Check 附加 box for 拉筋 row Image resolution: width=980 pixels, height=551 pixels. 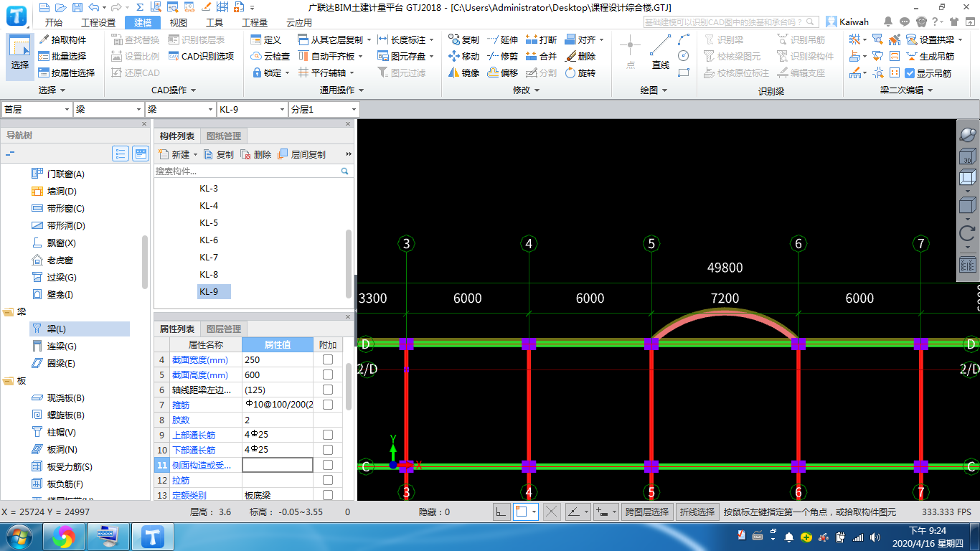[x=328, y=480]
